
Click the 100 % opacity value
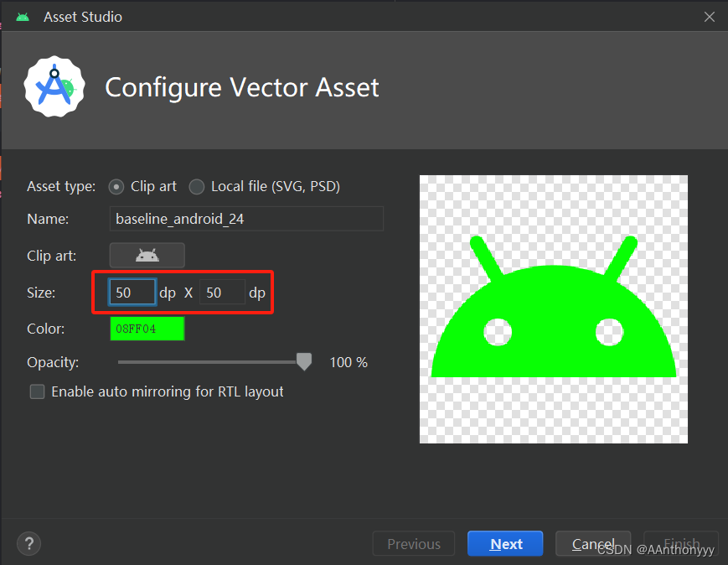pyautogui.click(x=349, y=362)
